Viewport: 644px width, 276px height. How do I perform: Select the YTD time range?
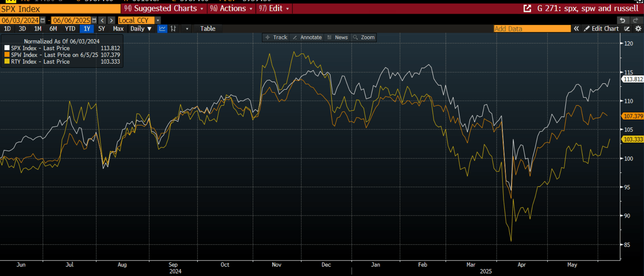pos(70,29)
